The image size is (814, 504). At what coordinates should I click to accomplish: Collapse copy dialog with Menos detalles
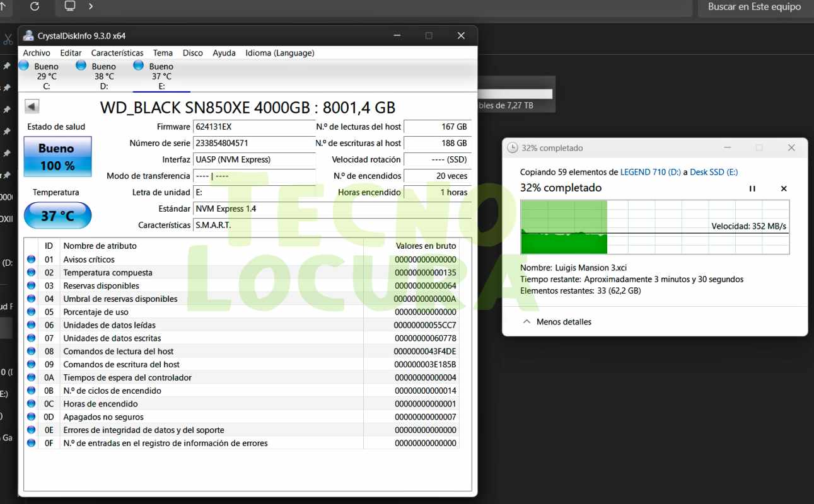(x=557, y=322)
